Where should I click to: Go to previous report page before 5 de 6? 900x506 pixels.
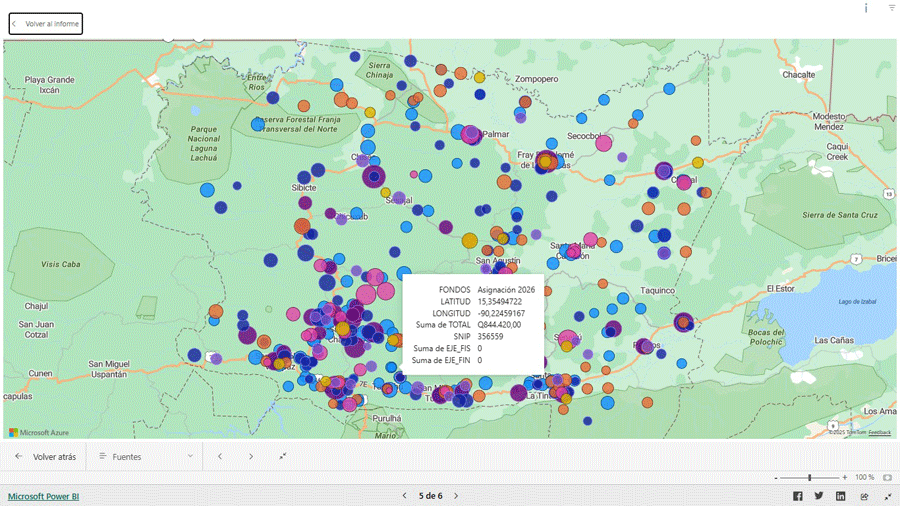404,496
